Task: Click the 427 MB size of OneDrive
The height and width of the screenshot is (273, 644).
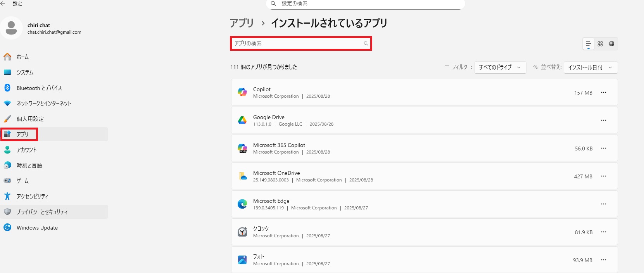Action: [x=583, y=176]
